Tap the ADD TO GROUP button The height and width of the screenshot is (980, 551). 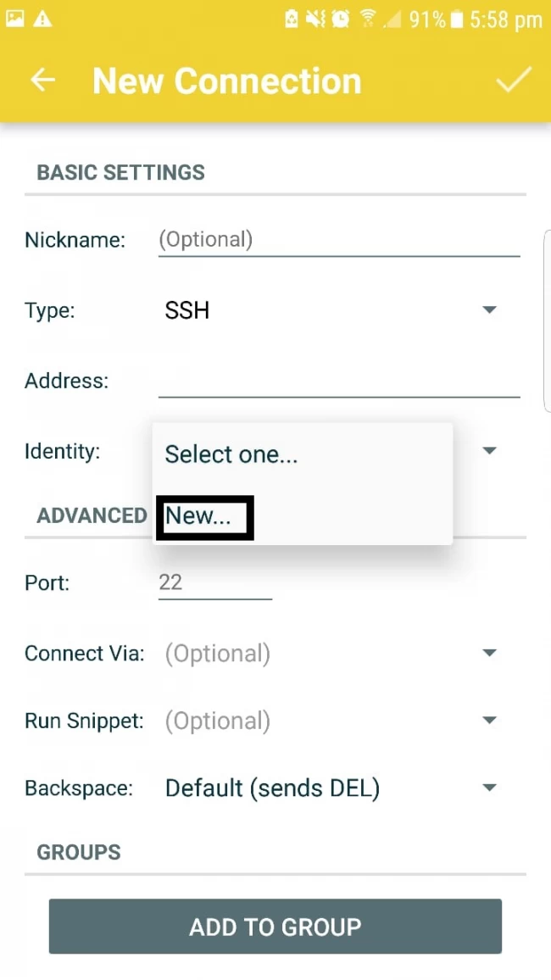point(275,927)
